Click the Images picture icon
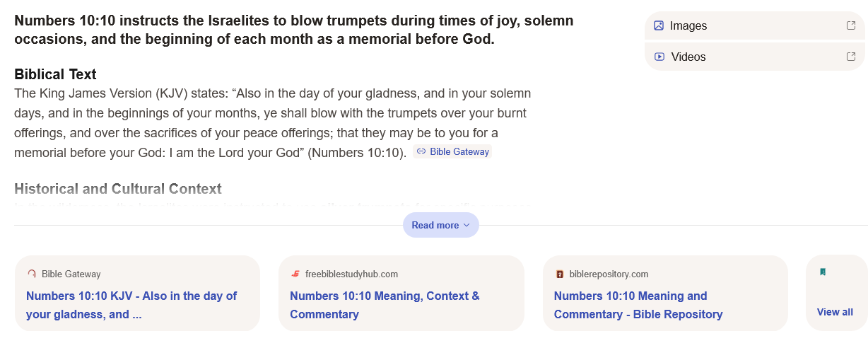 tap(659, 25)
